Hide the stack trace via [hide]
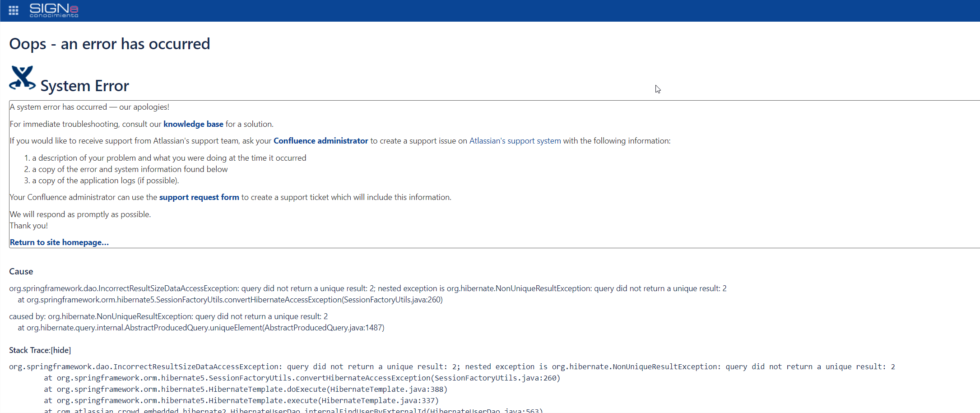Viewport: 980px width, 413px height. pyautogui.click(x=61, y=350)
